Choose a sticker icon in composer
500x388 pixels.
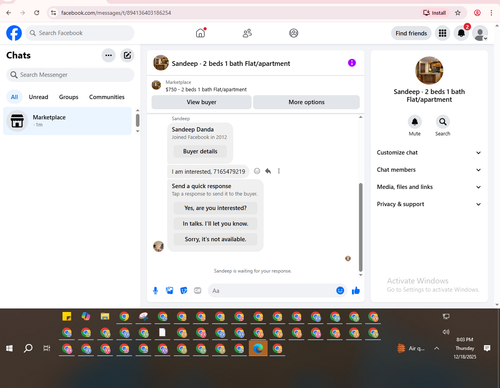tap(184, 291)
